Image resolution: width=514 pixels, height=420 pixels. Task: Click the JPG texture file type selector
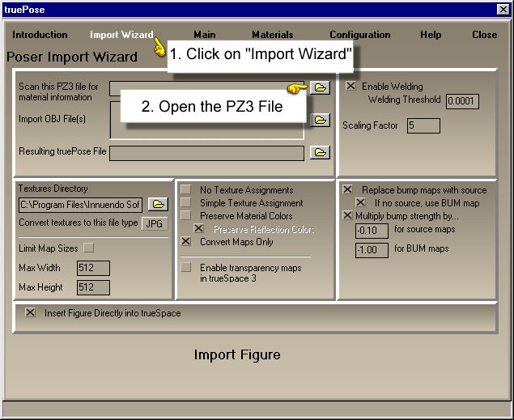tap(155, 224)
